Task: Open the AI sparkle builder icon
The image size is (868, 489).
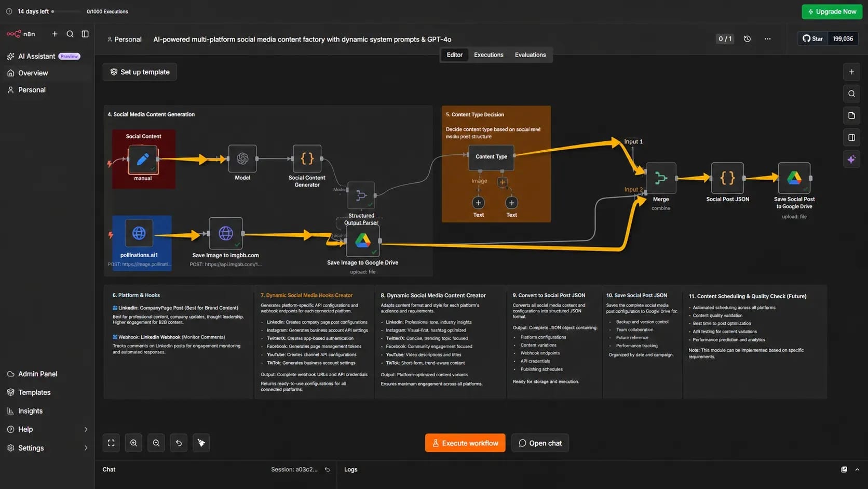Action: (851, 160)
